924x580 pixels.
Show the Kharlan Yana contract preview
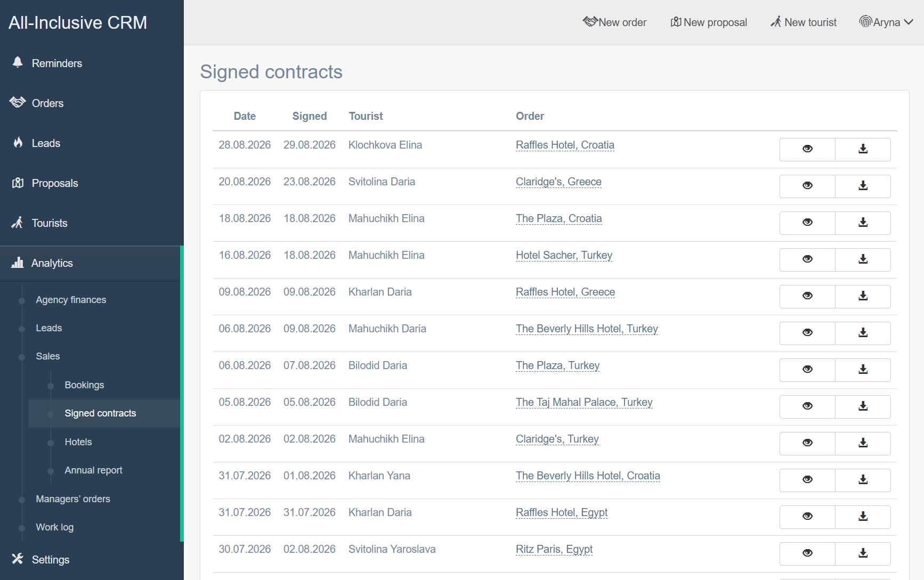pyautogui.click(x=807, y=480)
